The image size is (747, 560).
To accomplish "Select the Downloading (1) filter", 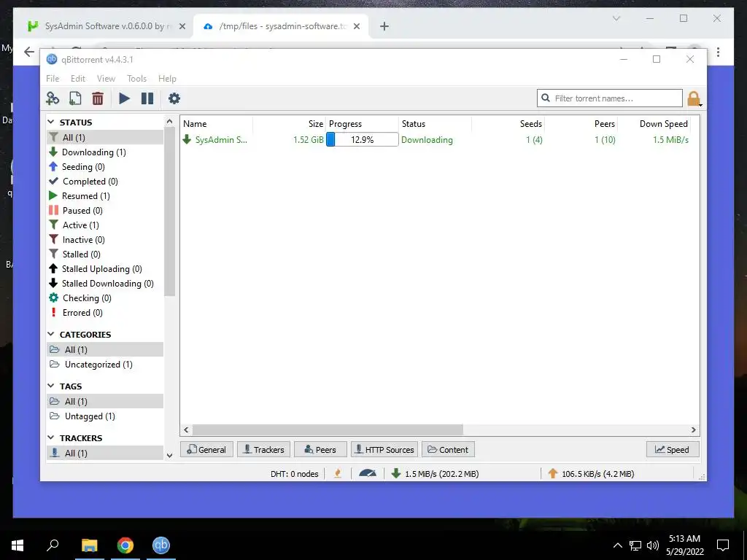I will [x=105, y=152].
